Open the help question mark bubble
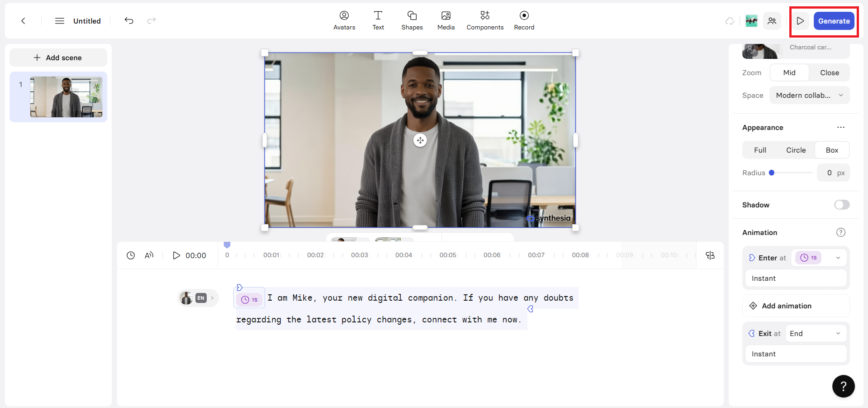 [x=843, y=386]
